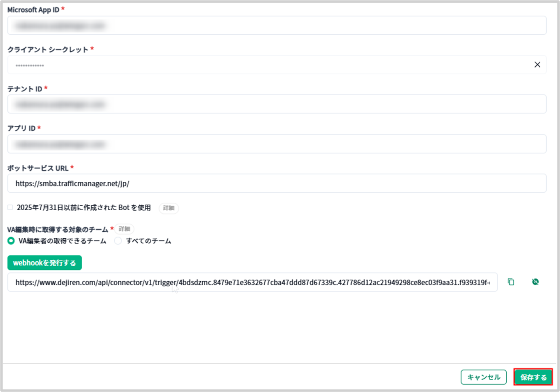Select the すべてのチーム radio option
560x392 pixels.
point(118,241)
